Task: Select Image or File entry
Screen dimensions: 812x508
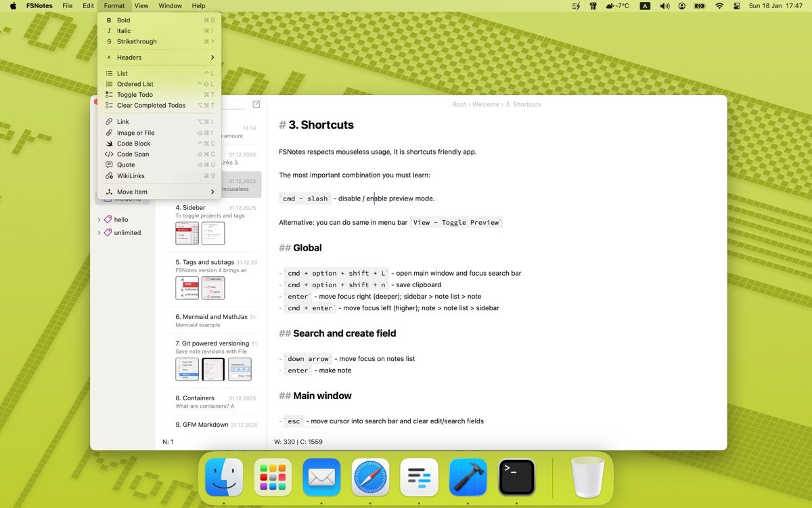Action: pyautogui.click(x=159, y=133)
